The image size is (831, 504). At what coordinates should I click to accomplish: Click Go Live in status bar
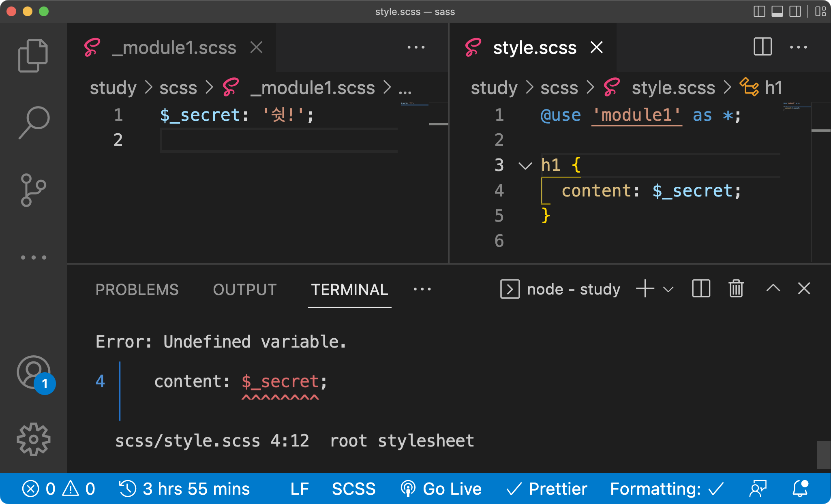pyautogui.click(x=441, y=489)
